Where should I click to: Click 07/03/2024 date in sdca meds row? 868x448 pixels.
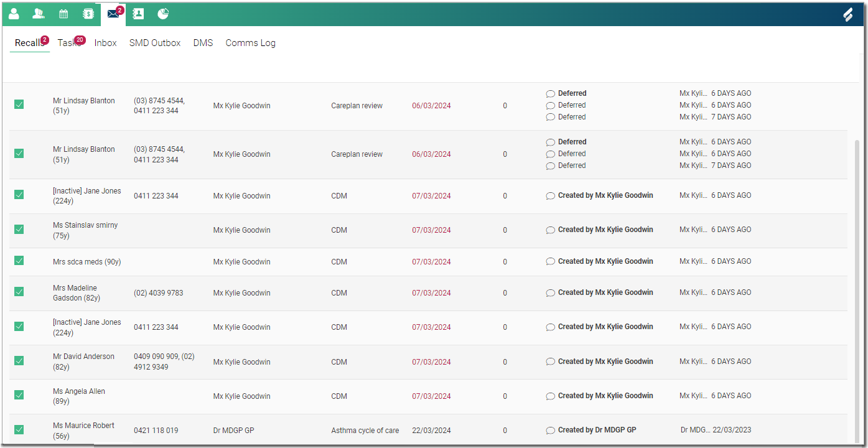(431, 262)
